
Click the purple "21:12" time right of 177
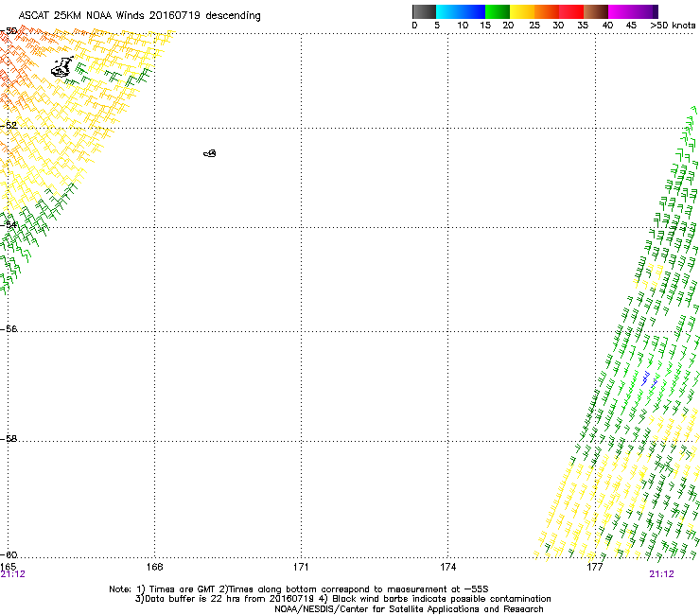[661, 574]
